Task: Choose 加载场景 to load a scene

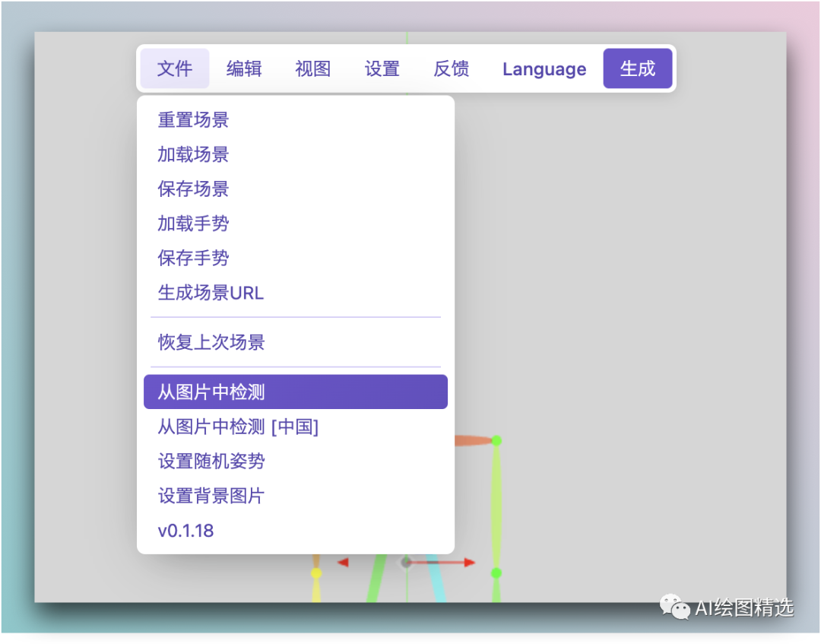Action: pyautogui.click(x=193, y=154)
